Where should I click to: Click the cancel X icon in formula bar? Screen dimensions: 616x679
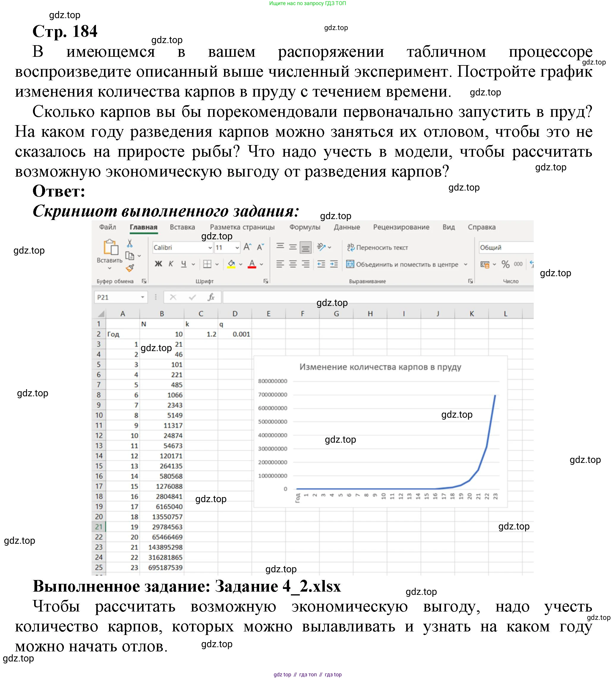tap(173, 297)
